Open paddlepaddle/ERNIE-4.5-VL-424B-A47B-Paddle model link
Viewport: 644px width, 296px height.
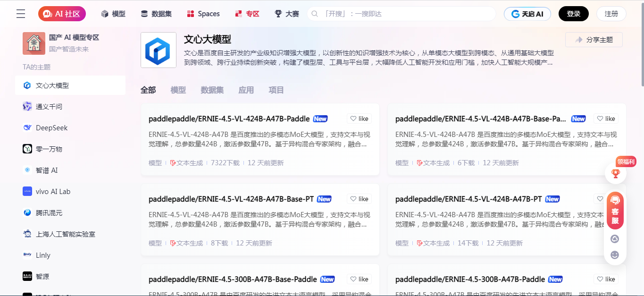(229, 118)
